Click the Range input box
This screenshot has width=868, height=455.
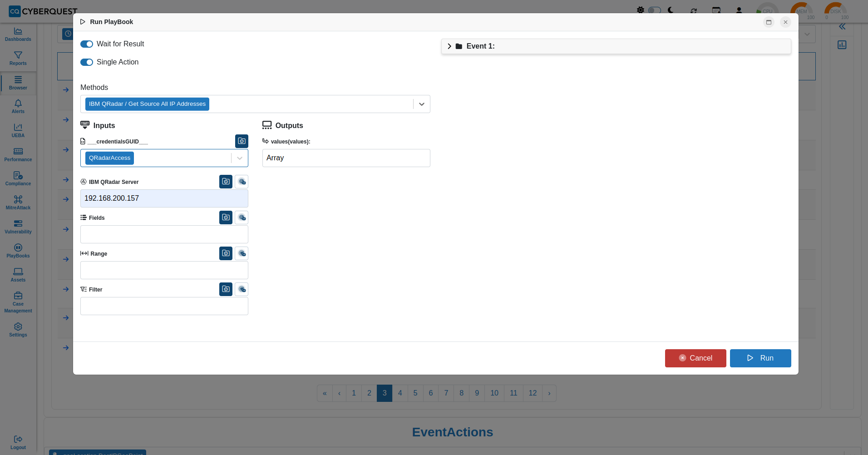[164, 270]
